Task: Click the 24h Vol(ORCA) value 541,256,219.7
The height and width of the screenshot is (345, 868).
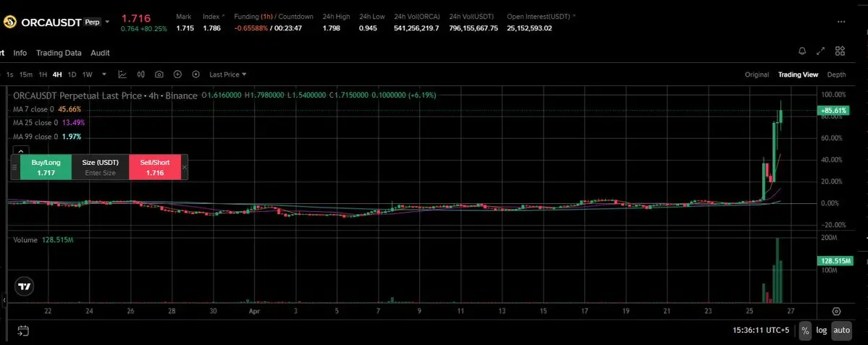Action: 416,28
